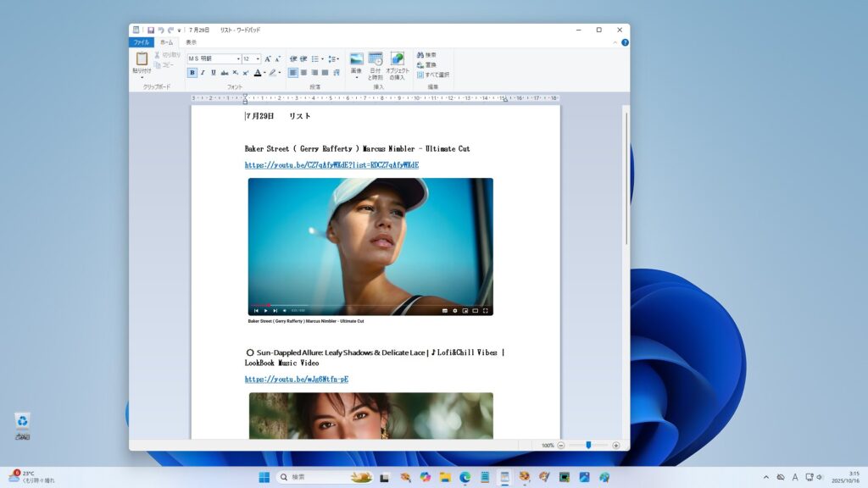Click the Grow Font icon
Image resolution: width=868 pixels, height=488 pixels.
pyautogui.click(x=268, y=59)
